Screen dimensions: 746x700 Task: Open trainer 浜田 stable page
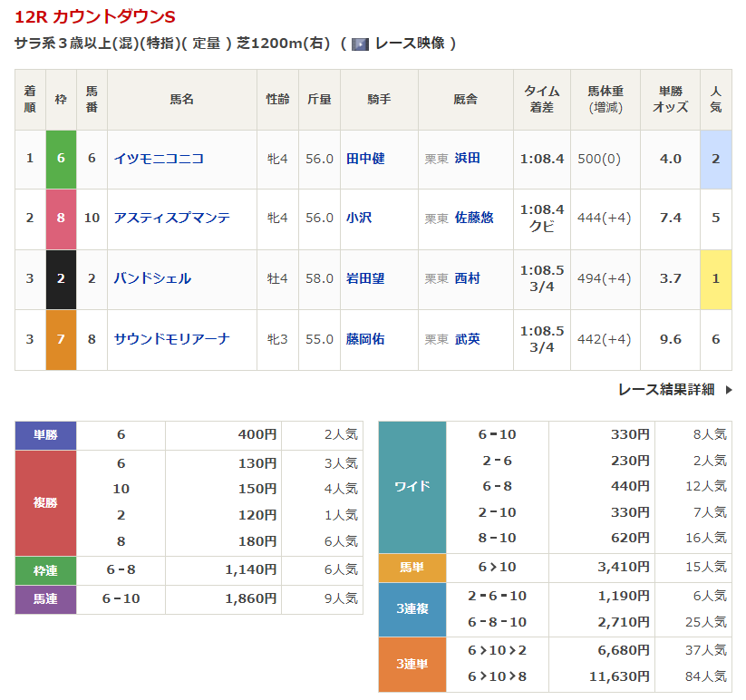click(468, 159)
